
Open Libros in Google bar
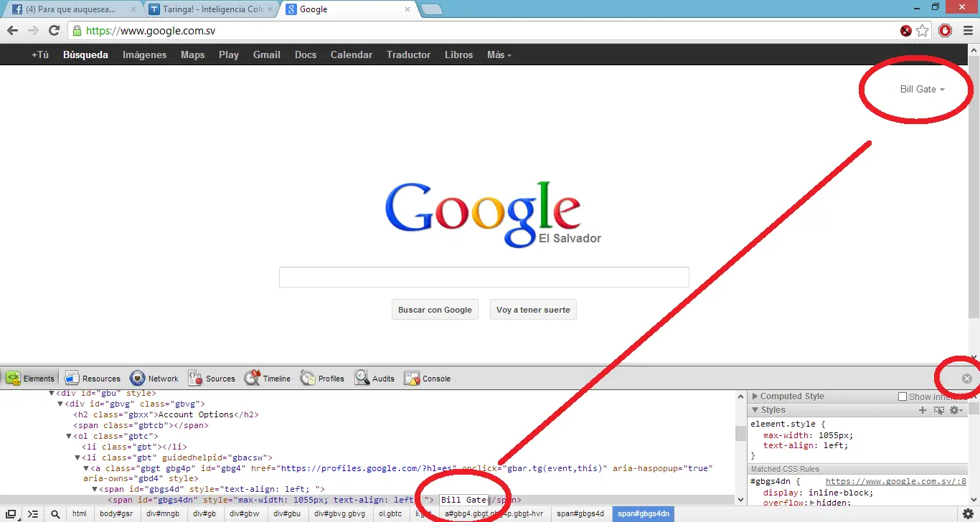[458, 54]
